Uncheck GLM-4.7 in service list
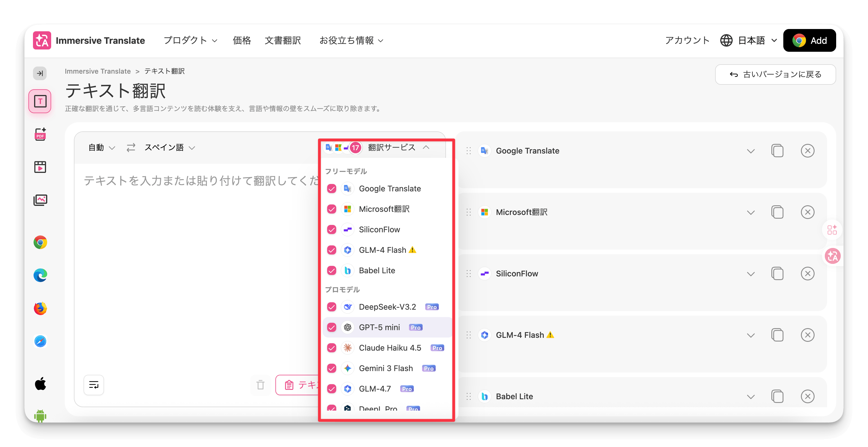868x447 pixels. coord(332,389)
